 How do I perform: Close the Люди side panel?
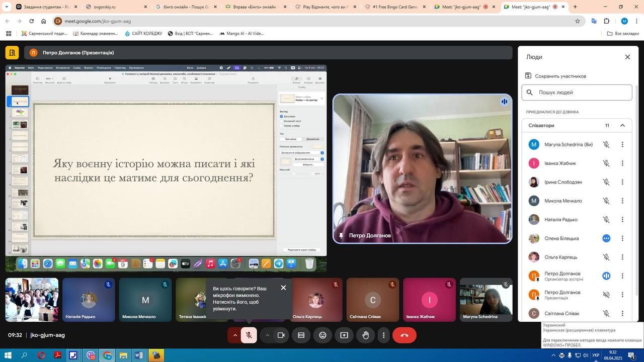coord(627,57)
